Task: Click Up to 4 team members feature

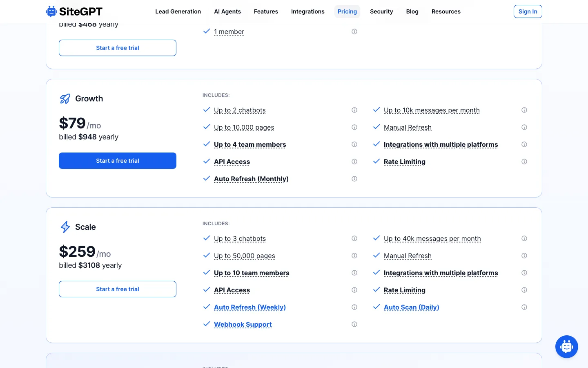Action: [250, 144]
